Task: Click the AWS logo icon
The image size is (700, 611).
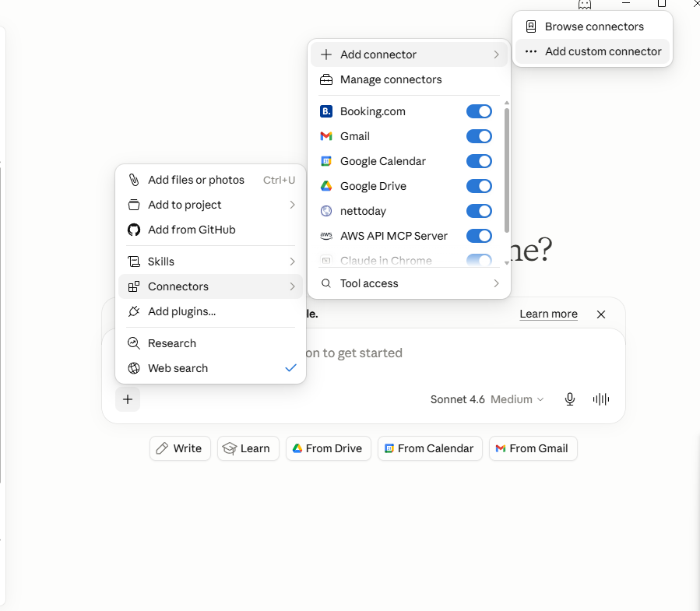Action: 326,236
